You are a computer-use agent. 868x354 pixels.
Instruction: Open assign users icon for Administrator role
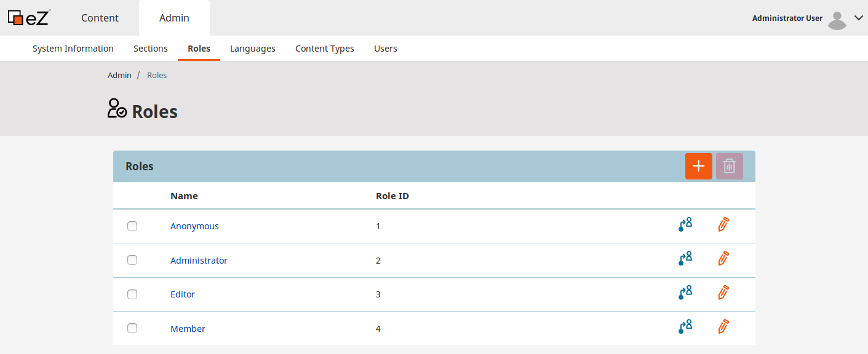click(685, 259)
